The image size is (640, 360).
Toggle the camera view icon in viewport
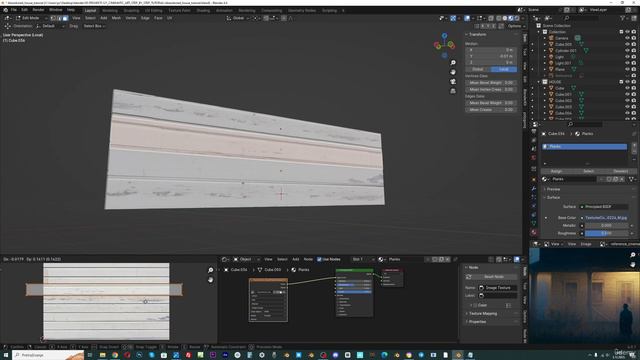pos(453,81)
